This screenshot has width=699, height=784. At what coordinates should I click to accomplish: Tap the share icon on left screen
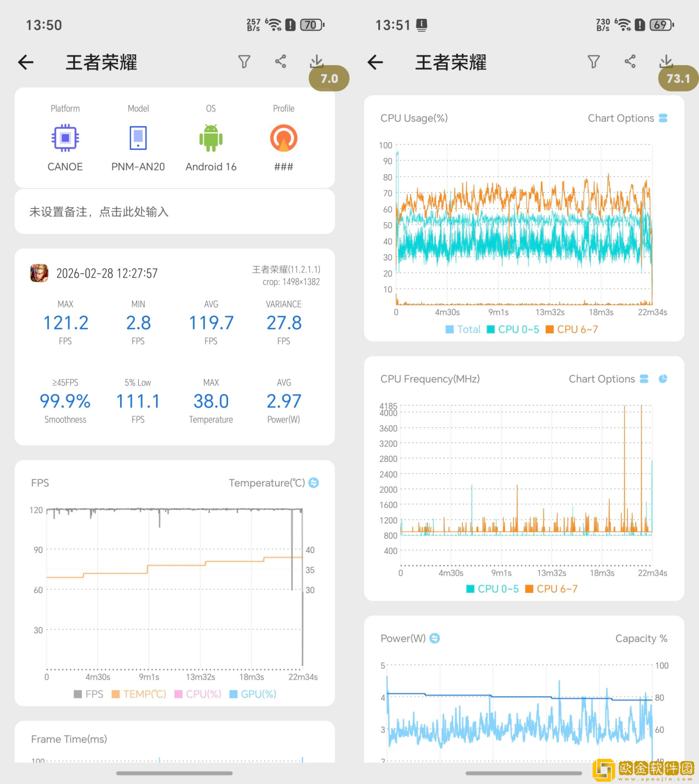280,61
